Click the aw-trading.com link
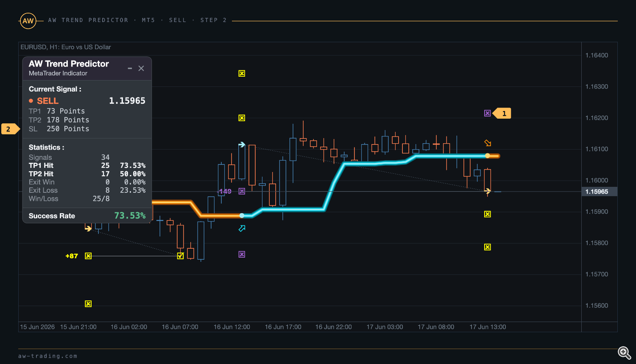Image resolution: width=636 pixels, height=364 pixels. coord(47,356)
